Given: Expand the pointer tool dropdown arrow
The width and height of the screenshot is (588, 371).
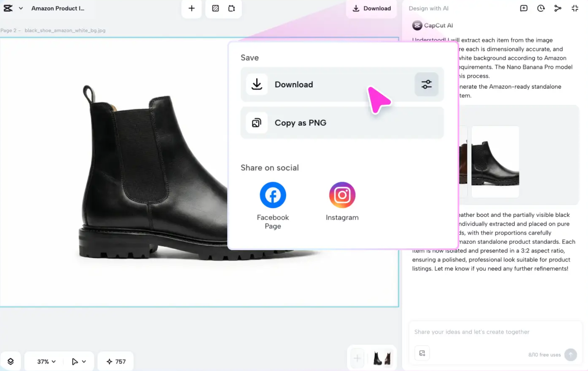Looking at the screenshot, I should pos(84,361).
